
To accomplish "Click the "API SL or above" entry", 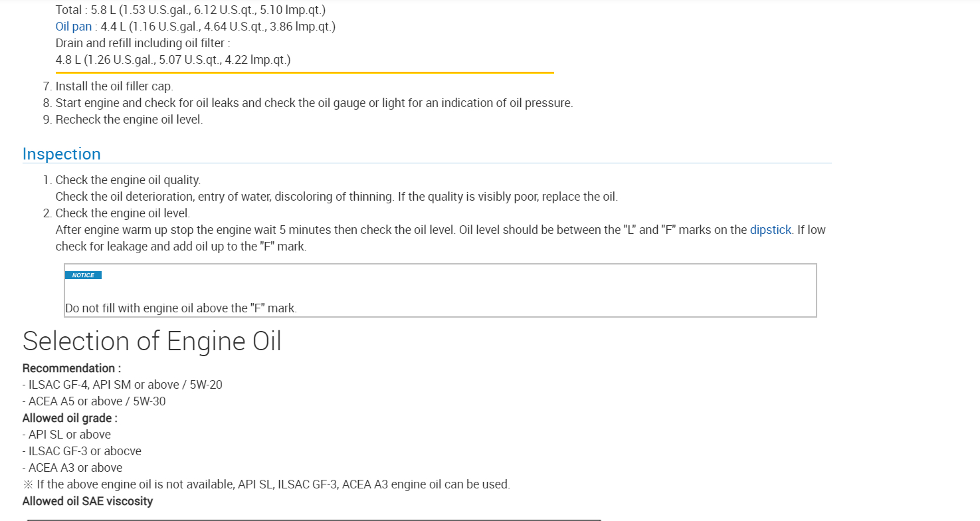I will click(x=70, y=435).
